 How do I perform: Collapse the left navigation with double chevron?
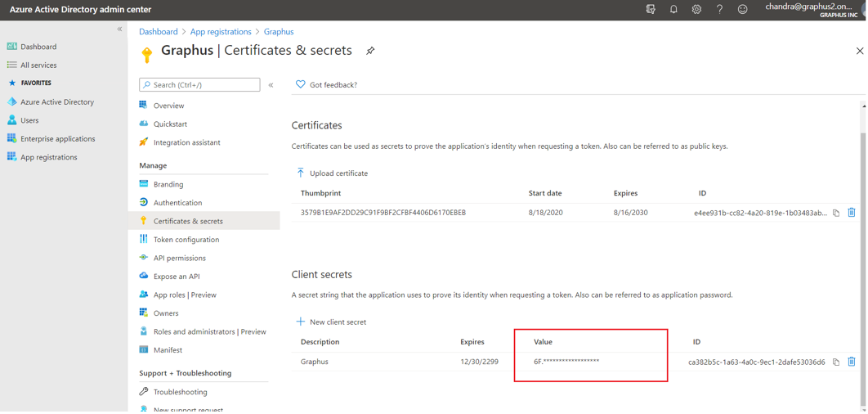[x=119, y=29]
